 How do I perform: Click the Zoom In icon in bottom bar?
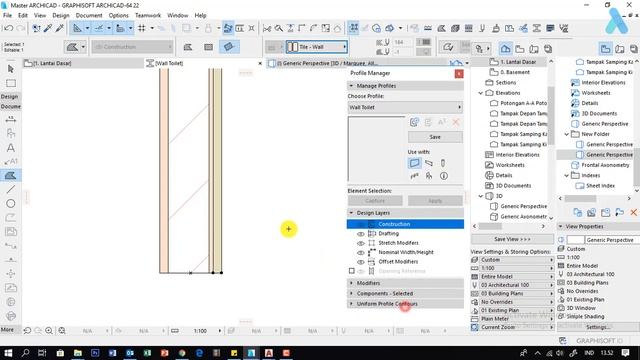[x=49, y=331]
